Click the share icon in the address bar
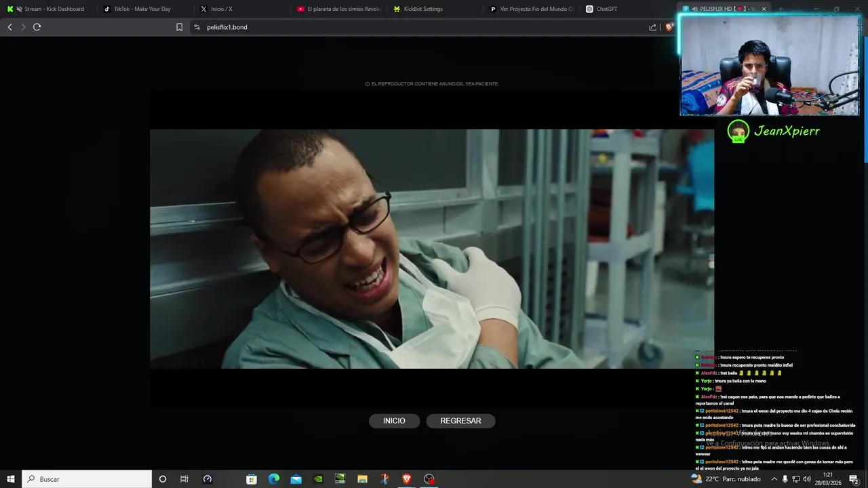The image size is (868, 488). tap(652, 27)
